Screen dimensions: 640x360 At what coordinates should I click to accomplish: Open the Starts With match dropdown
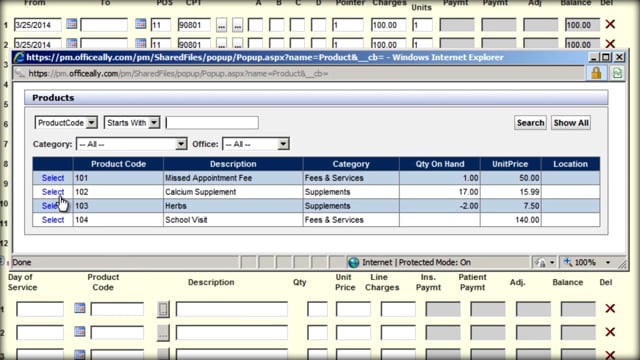click(x=154, y=122)
